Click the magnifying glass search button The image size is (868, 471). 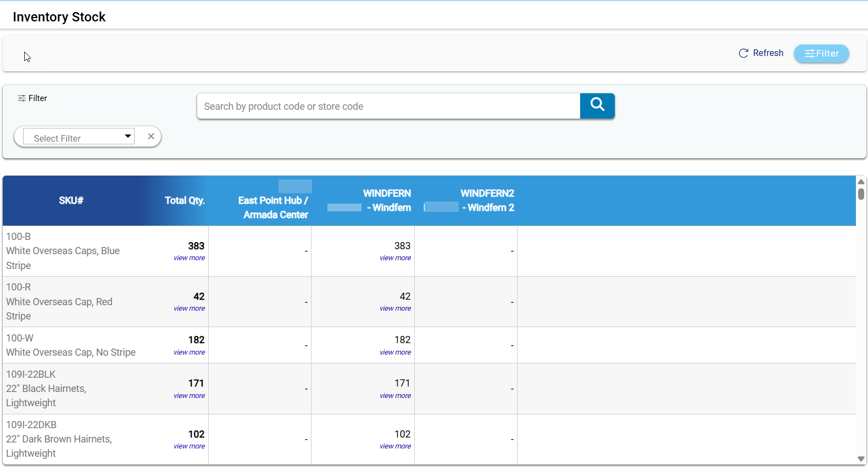[x=597, y=105]
